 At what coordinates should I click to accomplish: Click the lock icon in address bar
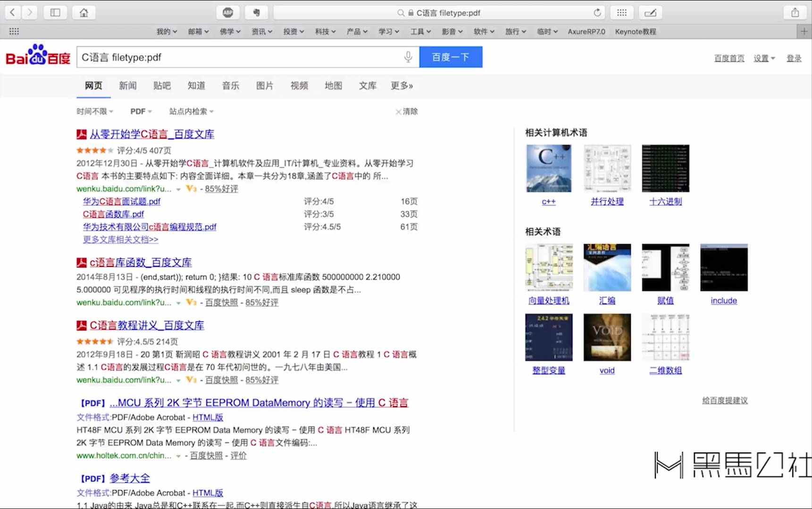[x=411, y=13]
